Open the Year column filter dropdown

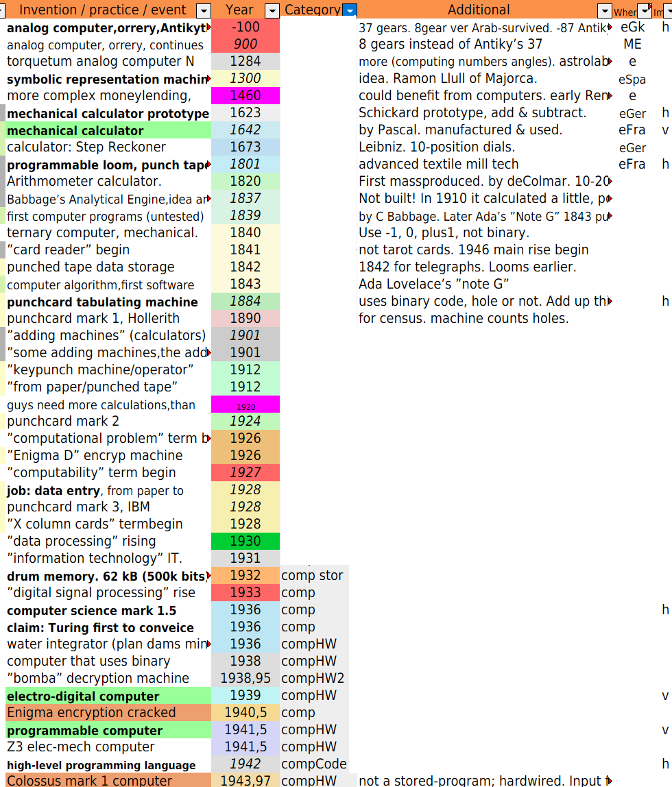(272, 10)
